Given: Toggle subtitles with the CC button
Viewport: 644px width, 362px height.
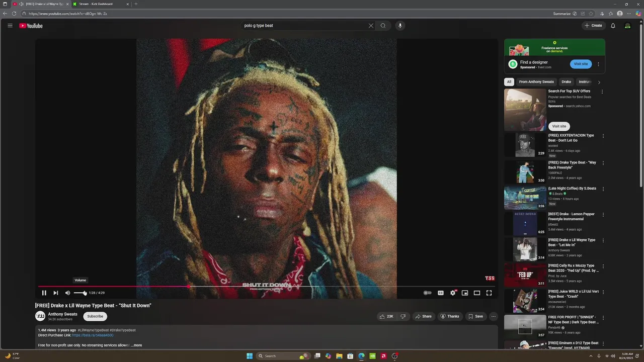Looking at the screenshot, I should tap(441, 293).
